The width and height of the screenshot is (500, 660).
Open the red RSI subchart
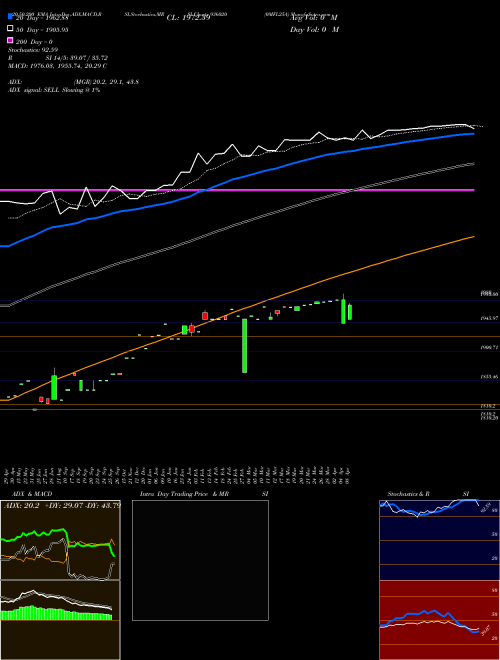[x=439, y=620]
